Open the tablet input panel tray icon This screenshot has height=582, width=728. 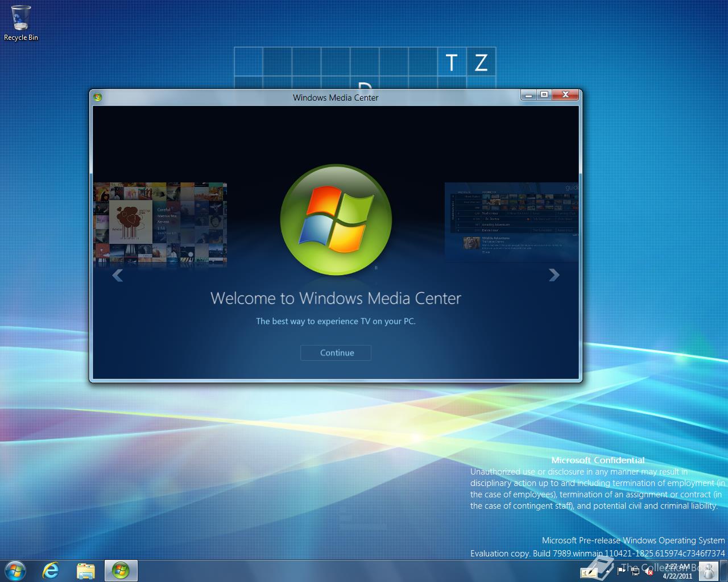589,572
